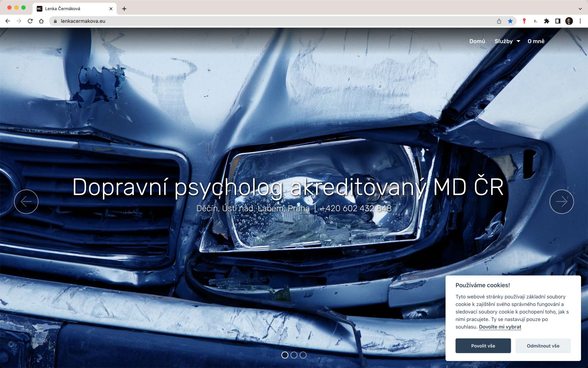588x368 pixels.
Task: Click the bookmark star icon
Action: point(510,21)
